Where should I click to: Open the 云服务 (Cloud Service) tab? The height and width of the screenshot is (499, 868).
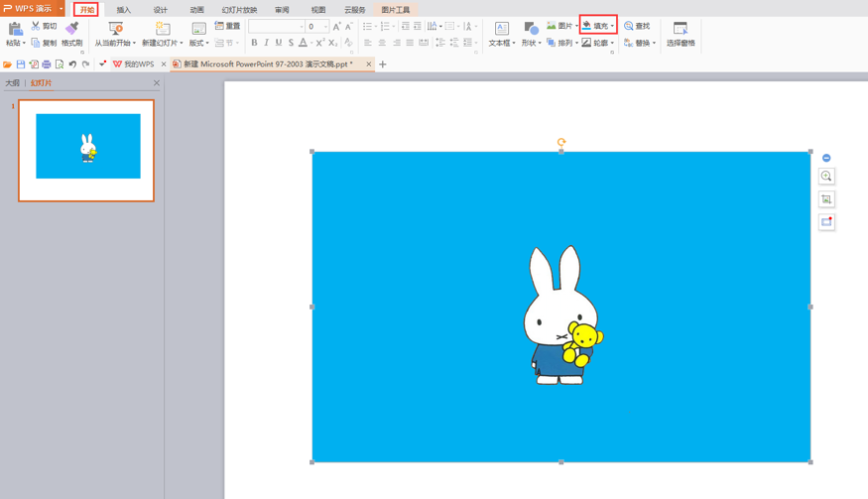click(354, 9)
